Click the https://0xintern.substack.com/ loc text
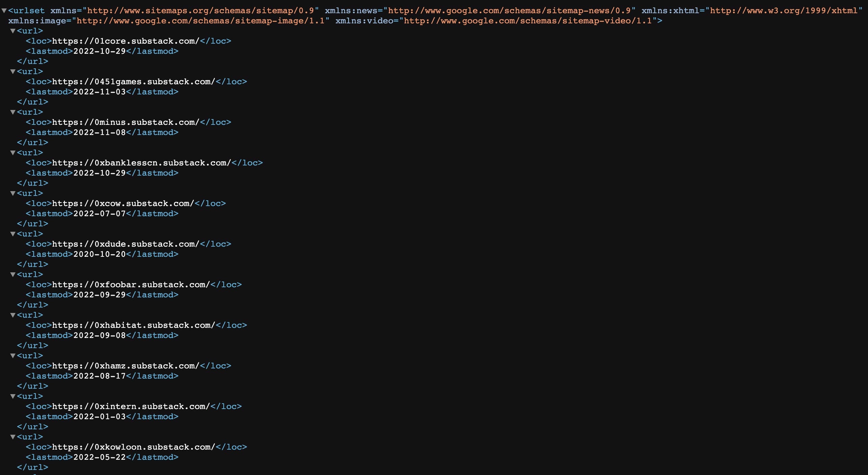The image size is (868, 475). point(131,407)
